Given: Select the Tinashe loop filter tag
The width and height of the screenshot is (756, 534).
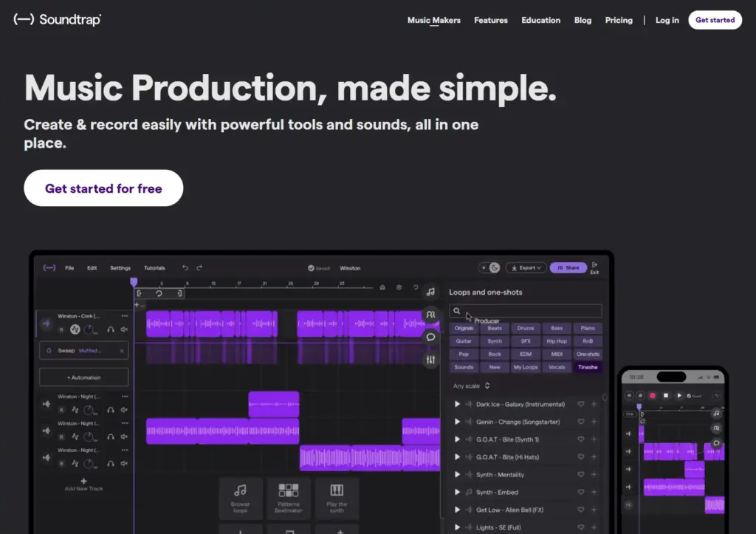Looking at the screenshot, I should click(x=588, y=367).
